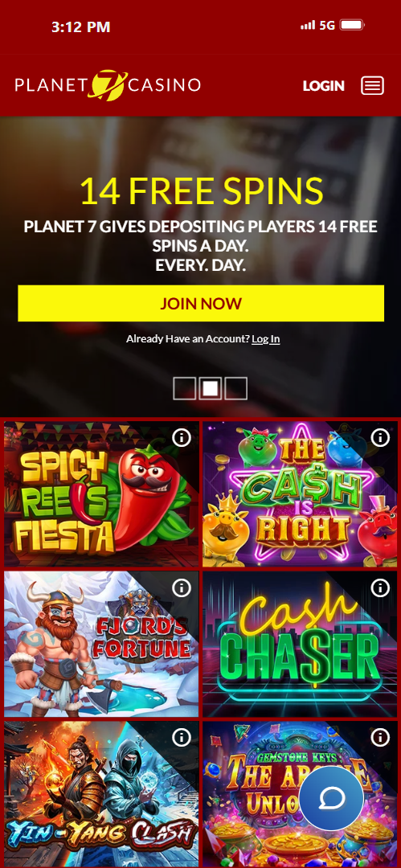Open the live chat bubble
Image resolution: width=401 pixels, height=868 pixels.
331,798
